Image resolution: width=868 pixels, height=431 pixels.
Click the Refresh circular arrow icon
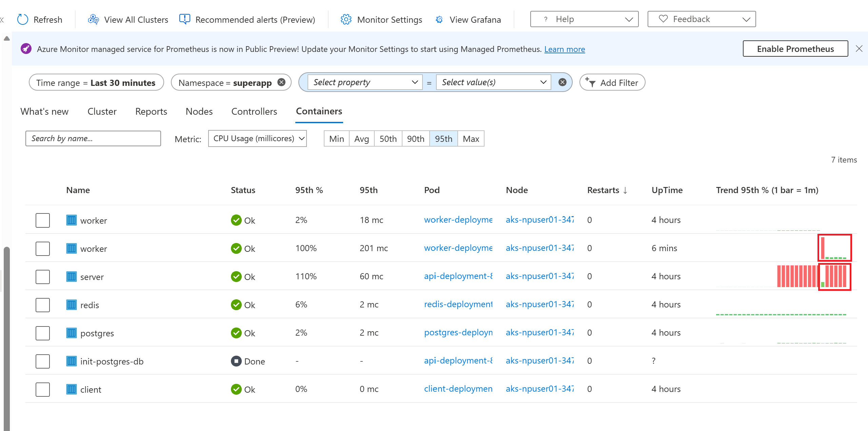(x=23, y=19)
